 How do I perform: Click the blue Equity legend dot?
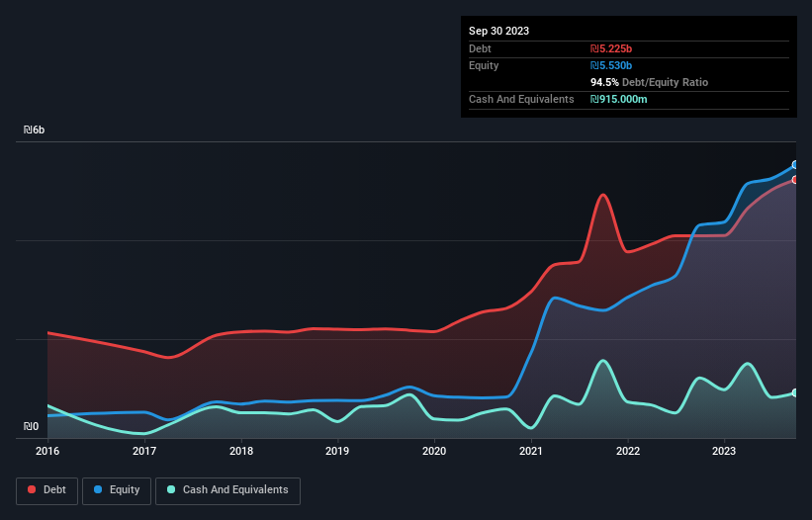tap(98, 489)
